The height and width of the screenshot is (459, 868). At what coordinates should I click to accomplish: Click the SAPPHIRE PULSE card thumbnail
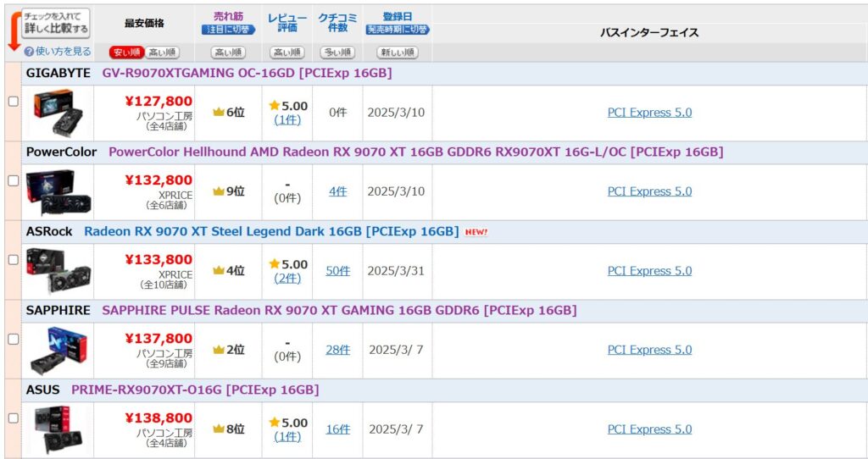tap(58, 351)
